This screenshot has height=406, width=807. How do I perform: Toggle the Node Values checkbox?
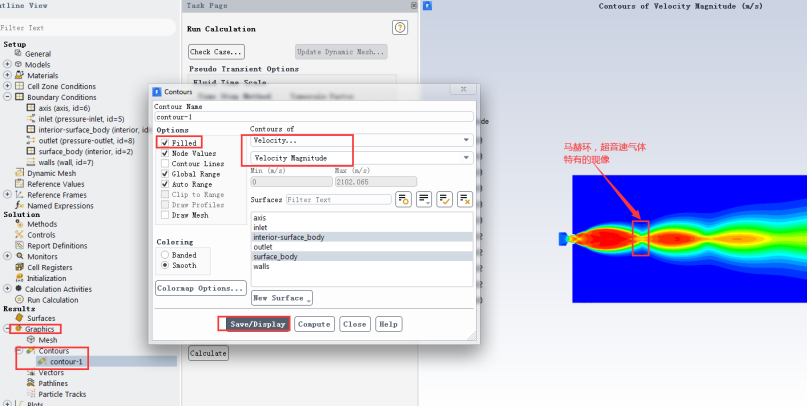click(165, 153)
